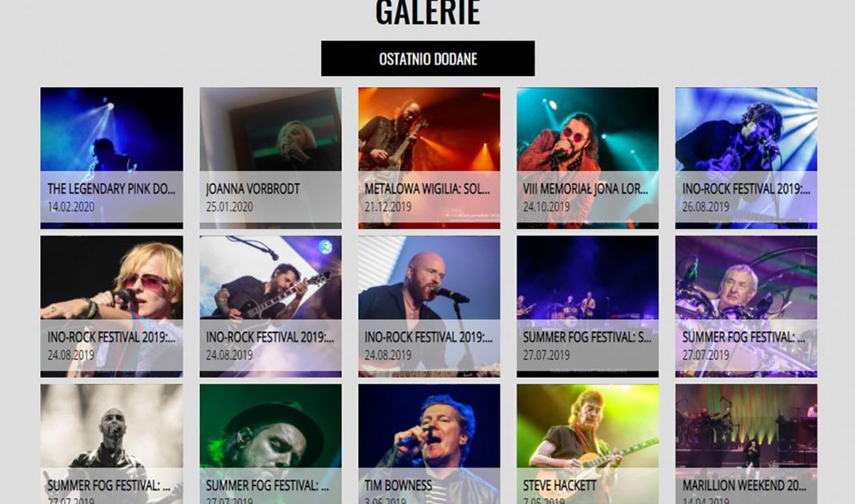Open Ino-Rock gallery with blonde singer in sunglasses
This screenshot has height=504, width=855.
click(x=112, y=306)
